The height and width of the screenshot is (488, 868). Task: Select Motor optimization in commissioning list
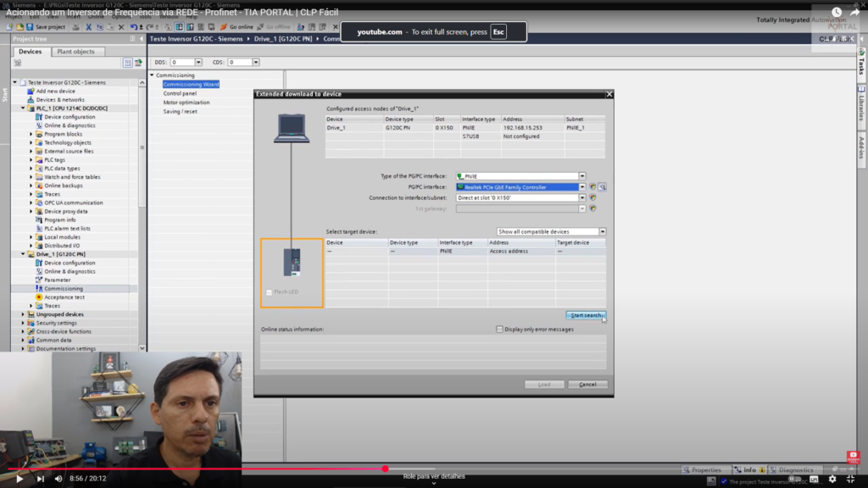(x=186, y=103)
